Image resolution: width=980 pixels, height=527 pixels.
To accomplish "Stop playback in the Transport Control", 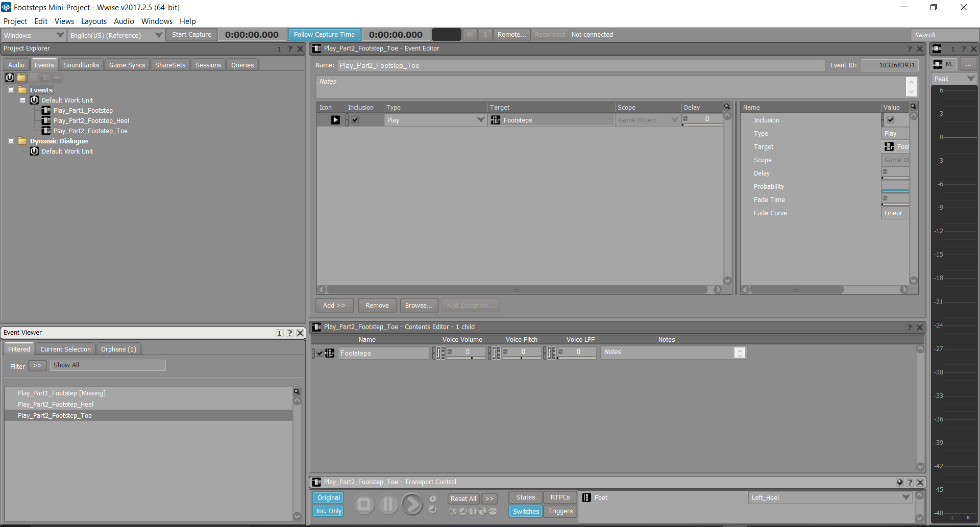I will point(364,505).
